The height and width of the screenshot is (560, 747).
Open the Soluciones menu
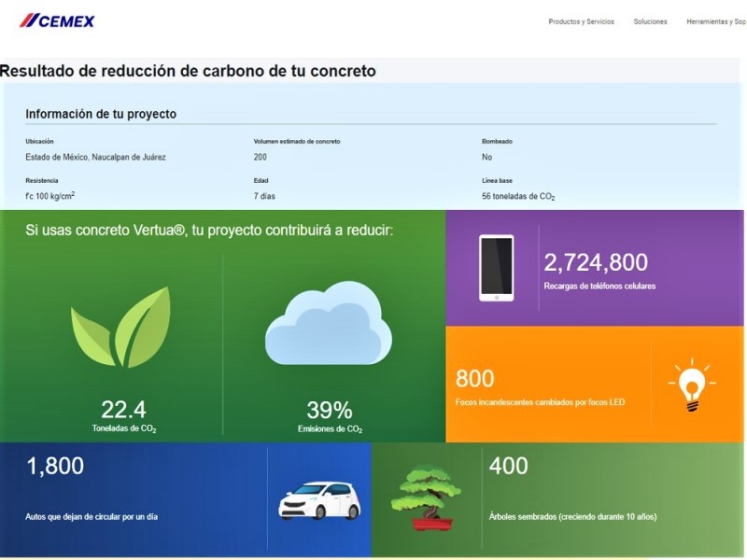[650, 21]
